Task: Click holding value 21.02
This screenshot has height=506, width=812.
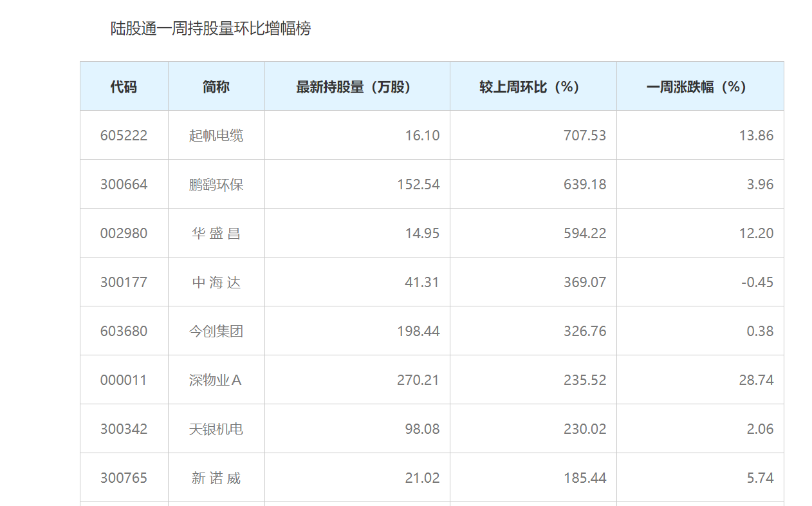Action: pyautogui.click(x=423, y=478)
